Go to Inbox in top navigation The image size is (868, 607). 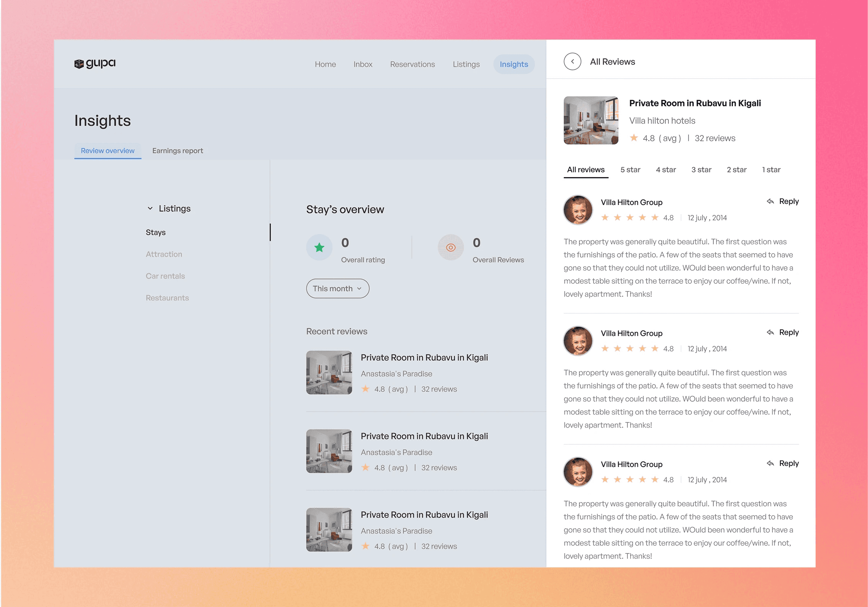(x=362, y=64)
